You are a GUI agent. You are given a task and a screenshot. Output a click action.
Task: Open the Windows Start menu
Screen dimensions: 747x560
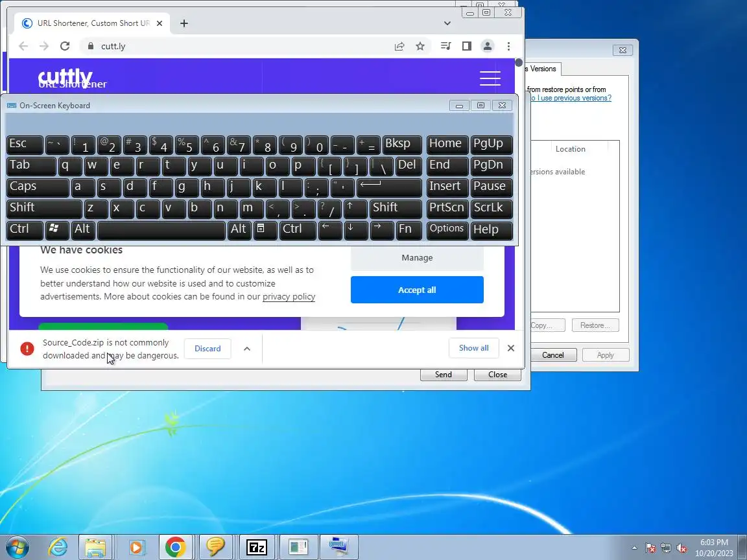[x=17, y=547]
